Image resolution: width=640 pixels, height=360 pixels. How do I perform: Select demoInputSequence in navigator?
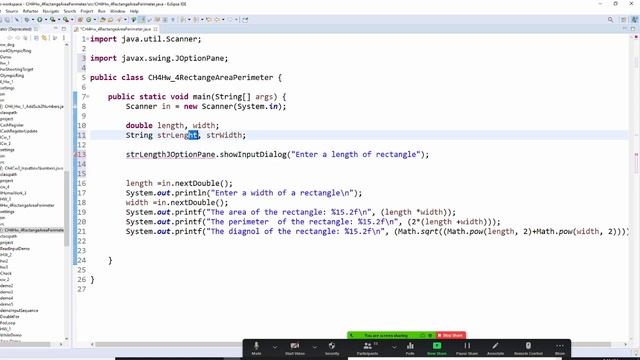[19, 311]
